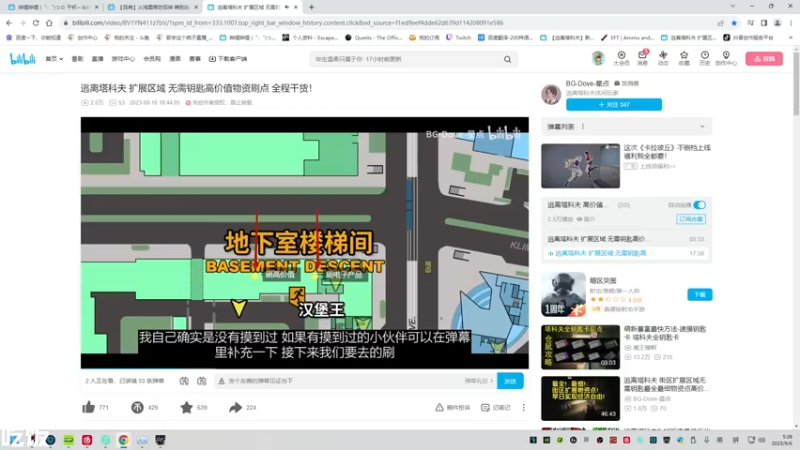Click the 下载客户端 download client link
The image size is (800, 450).
tap(228, 59)
